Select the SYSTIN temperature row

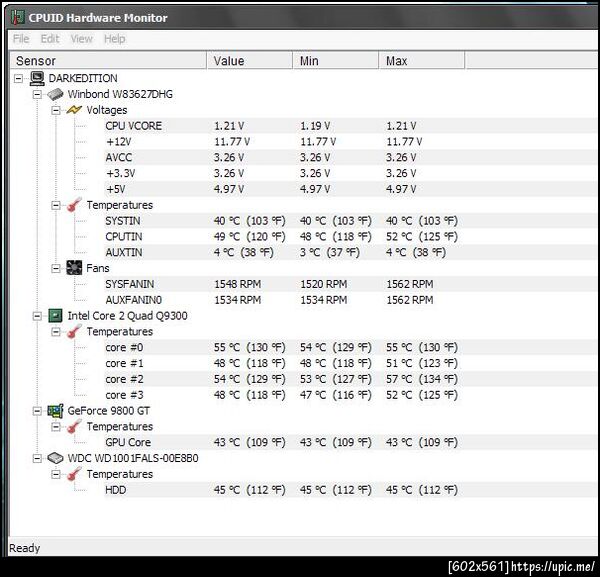pyautogui.click(x=350, y=221)
